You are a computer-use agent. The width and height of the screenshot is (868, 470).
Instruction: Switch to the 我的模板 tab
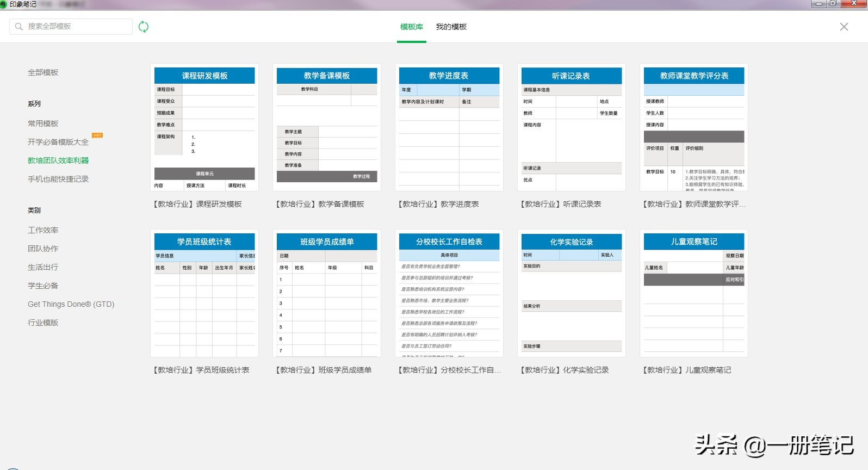click(x=451, y=27)
